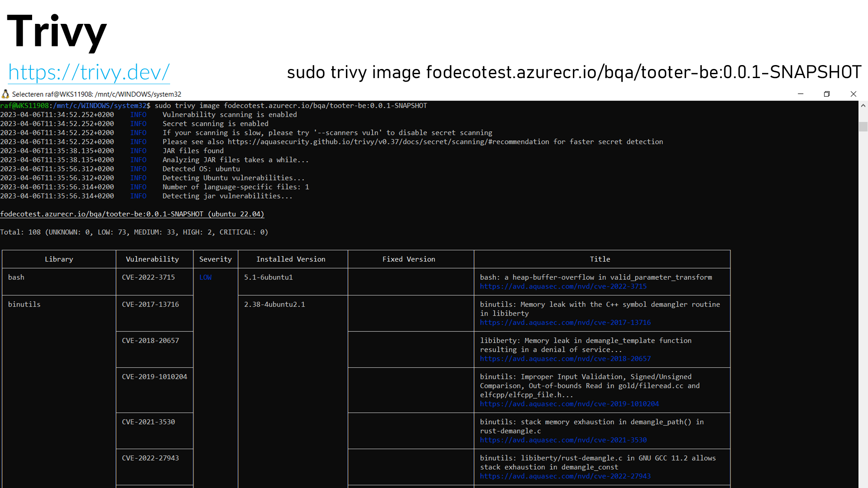
Task: Click the Linux penguin icon in title bar
Action: (x=6, y=94)
